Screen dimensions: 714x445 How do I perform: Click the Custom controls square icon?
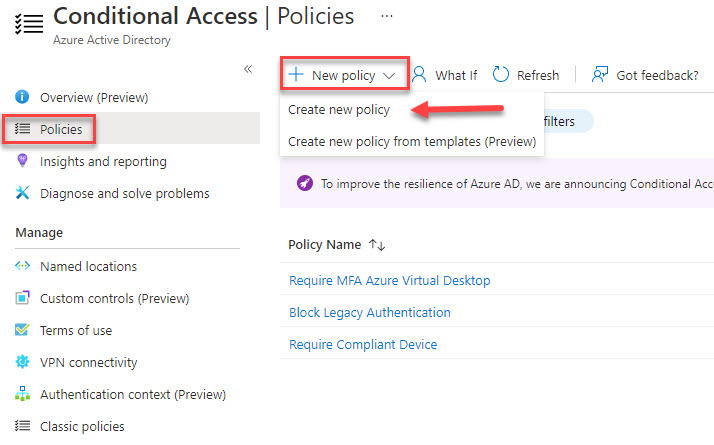22,297
